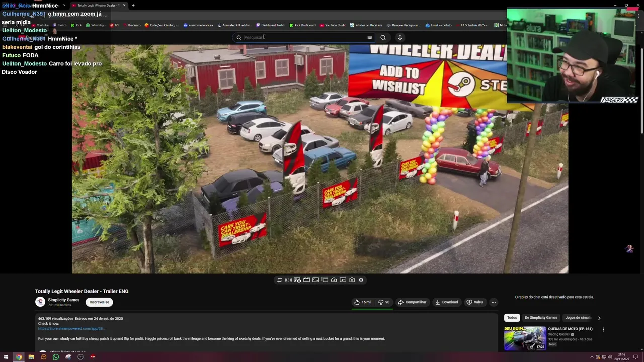Open the YouTube Studio bookmark

(333, 25)
